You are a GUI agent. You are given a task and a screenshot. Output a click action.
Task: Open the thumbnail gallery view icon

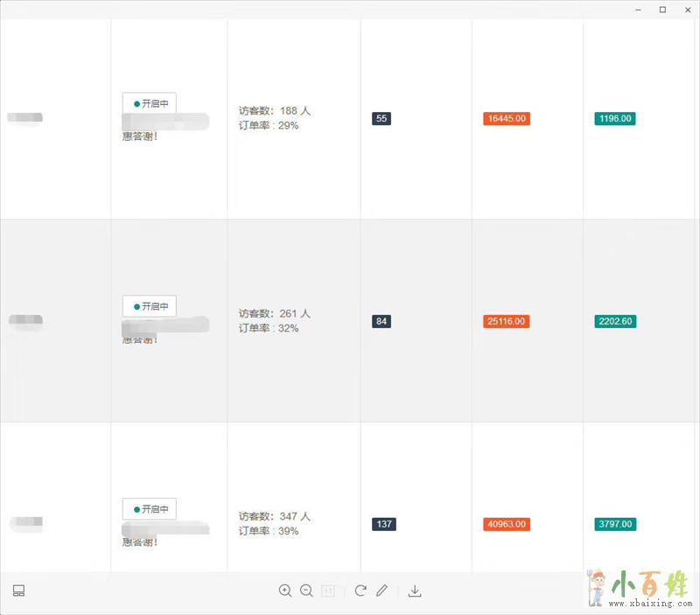18,591
